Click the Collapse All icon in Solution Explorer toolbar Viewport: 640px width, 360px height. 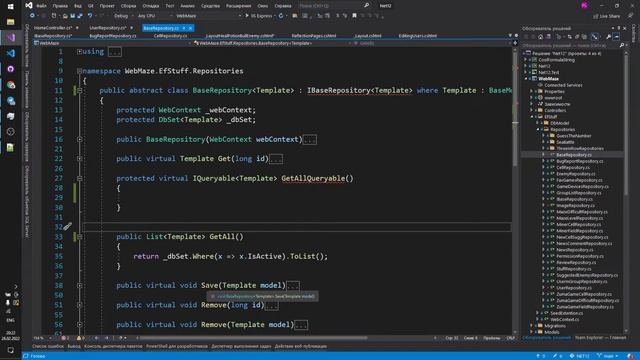tap(577, 36)
